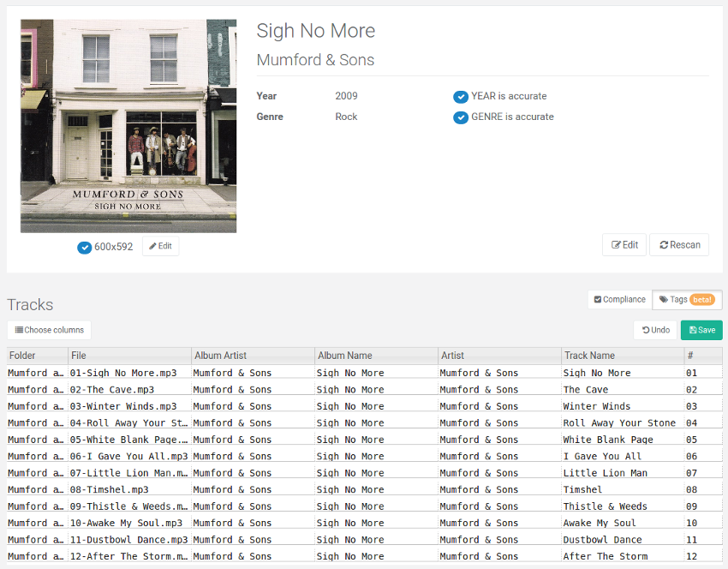Image resolution: width=728 pixels, height=569 pixels.
Task: Edit track name cell White Blank Page
Action: [623, 440]
